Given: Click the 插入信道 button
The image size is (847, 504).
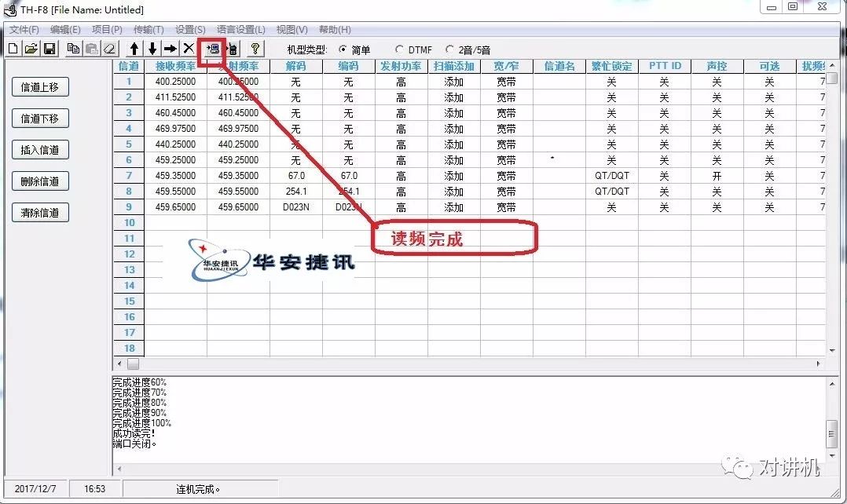Looking at the screenshot, I should (40, 149).
